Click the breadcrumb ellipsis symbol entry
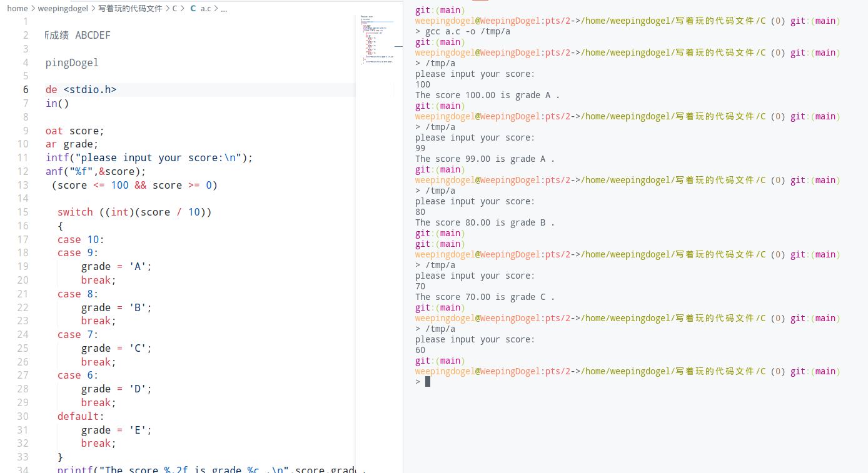The width and height of the screenshot is (868, 473). coord(224,9)
